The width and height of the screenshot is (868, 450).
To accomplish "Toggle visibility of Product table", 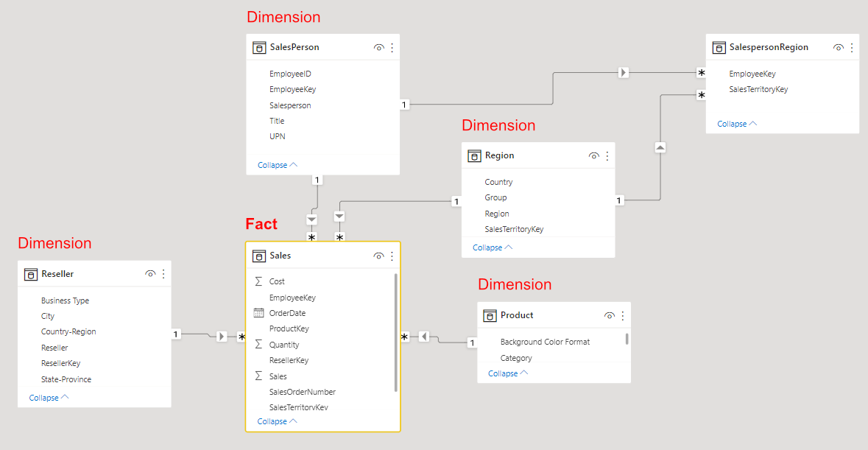I will pyautogui.click(x=610, y=315).
